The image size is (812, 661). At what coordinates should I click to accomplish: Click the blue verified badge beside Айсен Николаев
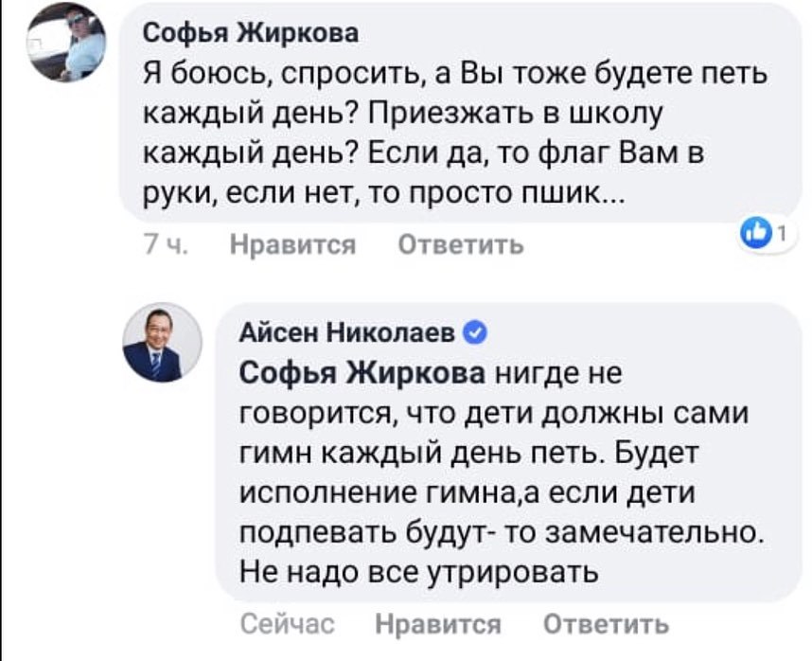(x=478, y=332)
